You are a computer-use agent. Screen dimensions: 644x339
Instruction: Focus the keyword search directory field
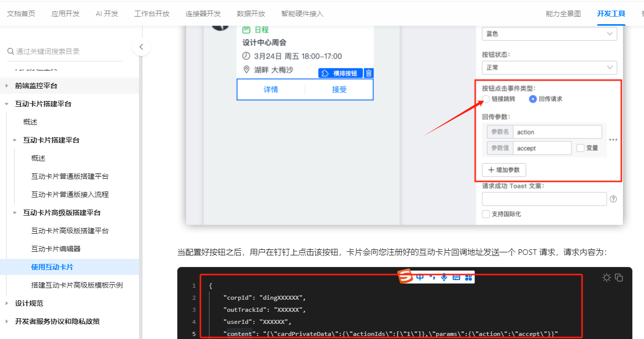[65, 51]
